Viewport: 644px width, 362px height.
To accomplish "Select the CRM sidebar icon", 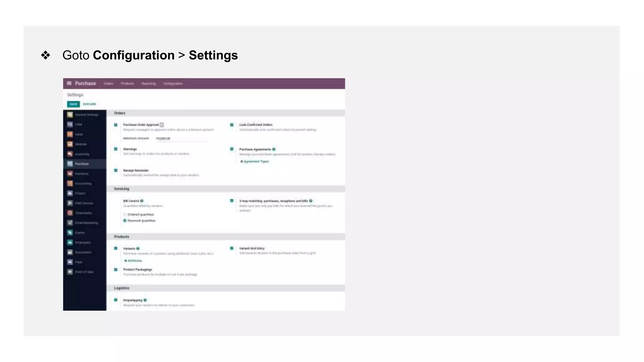I will [x=70, y=124].
